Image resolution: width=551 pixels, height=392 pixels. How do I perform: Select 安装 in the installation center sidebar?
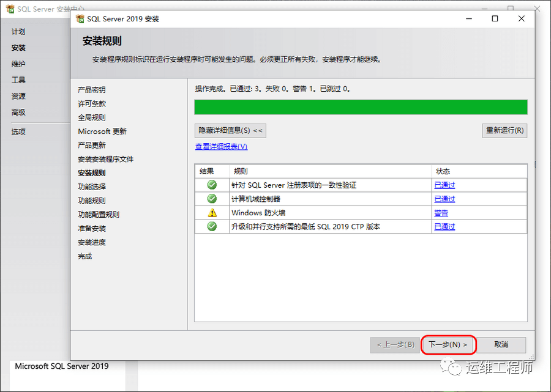[x=18, y=48]
